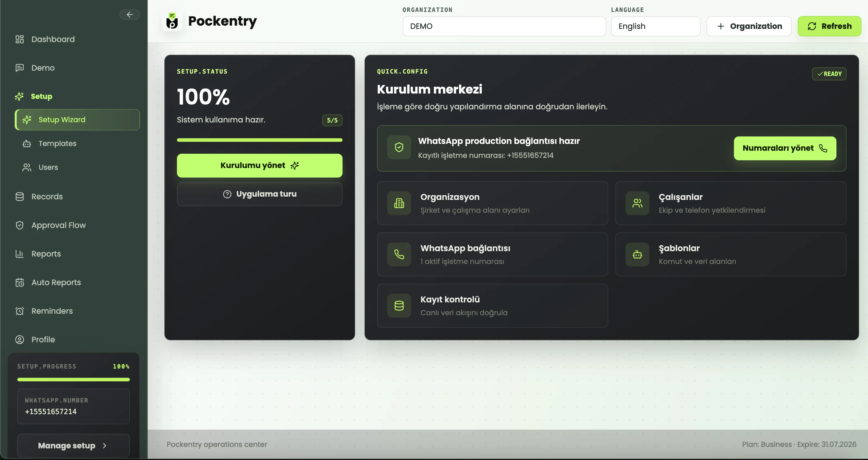
Task: Click the 5/5 steps badge
Action: pyautogui.click(x=332, y=120)
